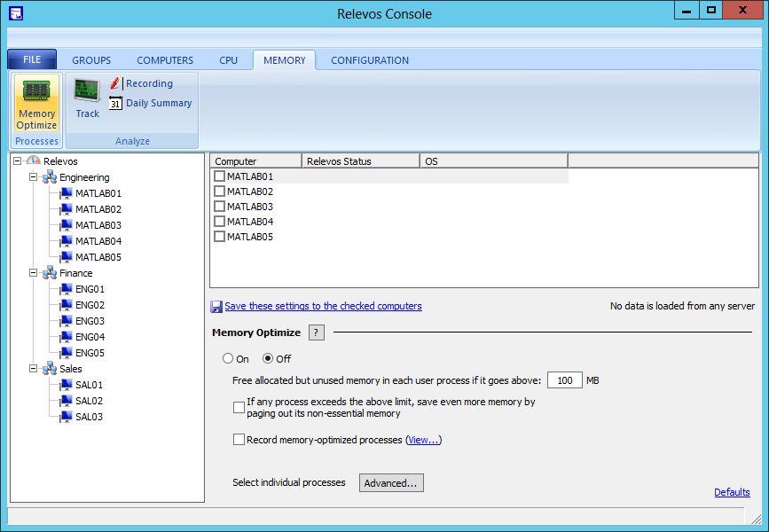
Task: Click the 'No data is loaded from any server' status text
Action: point(682,306)
